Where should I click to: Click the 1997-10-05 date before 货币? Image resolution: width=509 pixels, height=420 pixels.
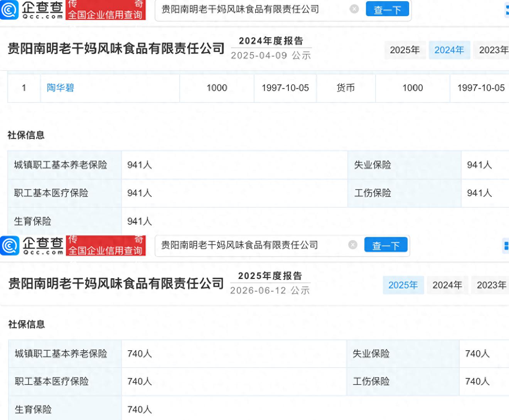click(x=285, y=88)
